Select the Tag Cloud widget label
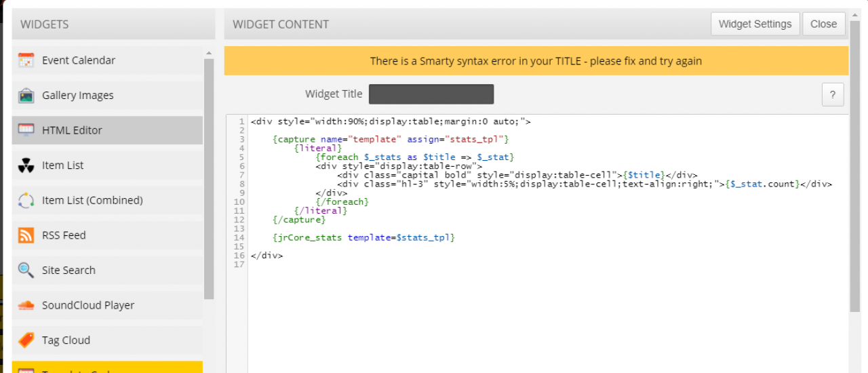The height and width of the screenshot is (373, 868). pyautogui.click(x=66, y=340)
